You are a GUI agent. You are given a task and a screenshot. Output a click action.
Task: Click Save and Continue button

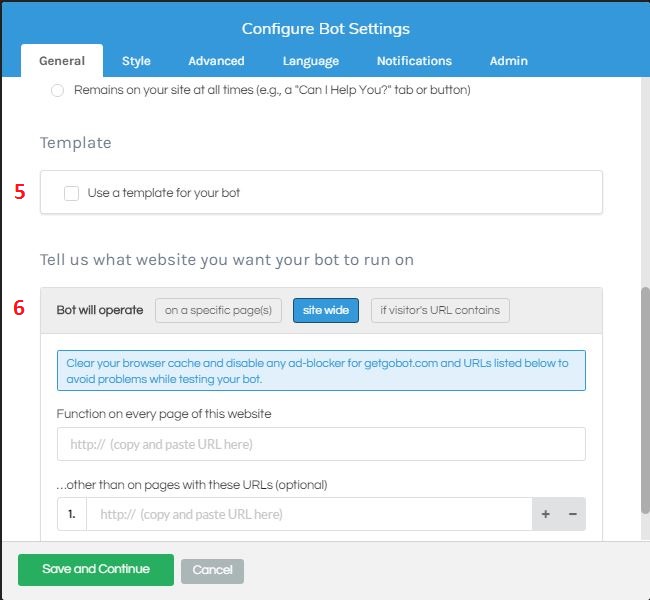96,570
